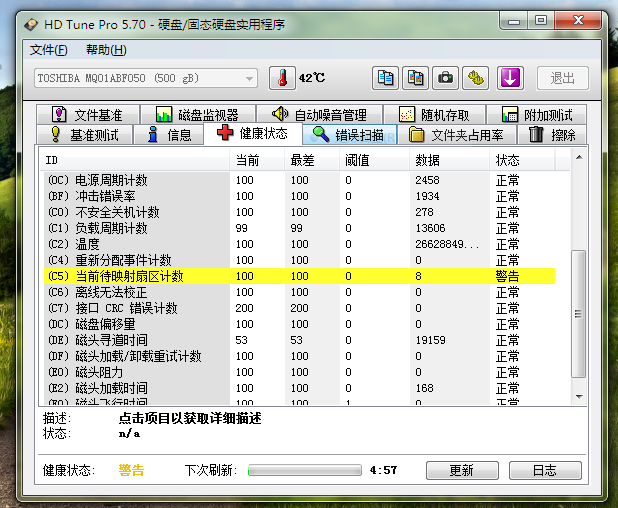Click the HD Tune Pro title bar icon

pyautogui.click(x=31, y=24)
